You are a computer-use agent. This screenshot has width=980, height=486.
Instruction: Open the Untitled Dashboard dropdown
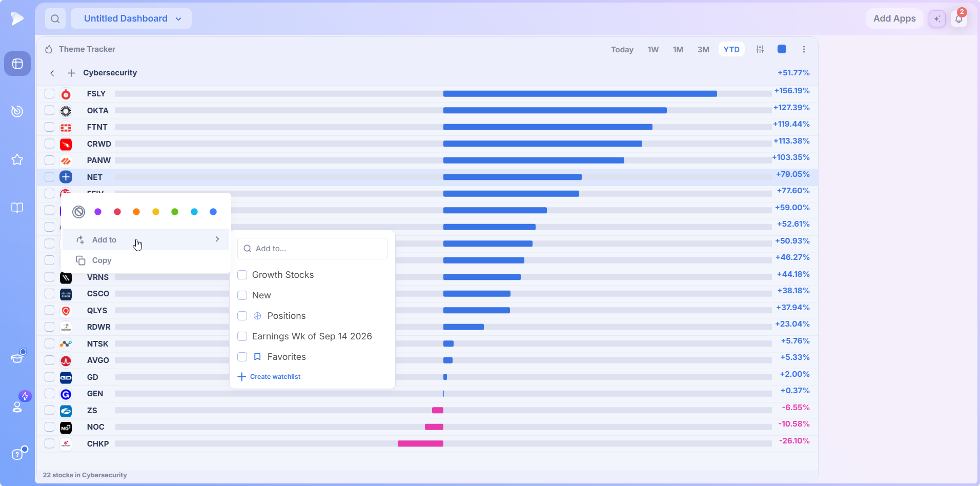pos(131,18)
